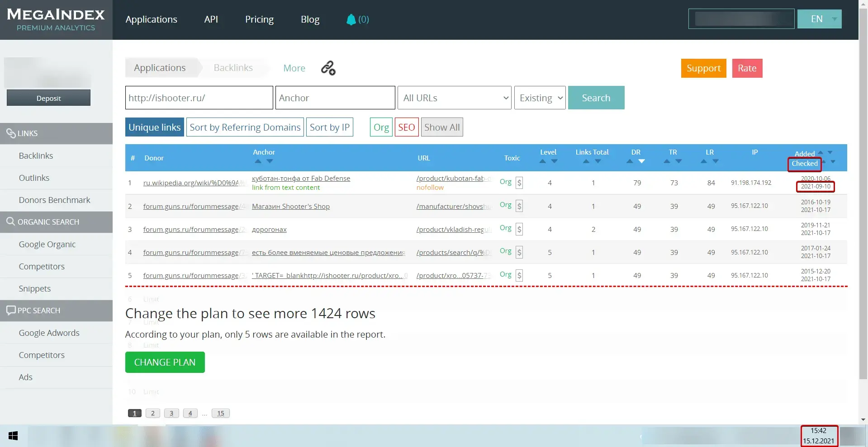Click the Windows Start button

[13, 436]
